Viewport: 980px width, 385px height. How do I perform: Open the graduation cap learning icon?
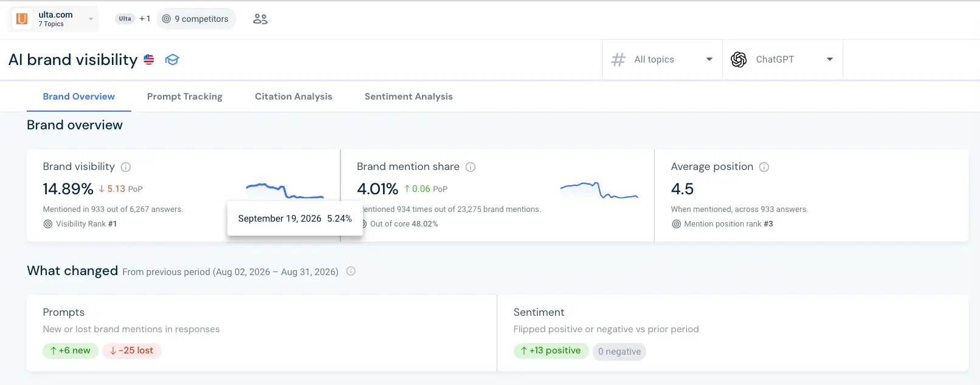[172, 60]
